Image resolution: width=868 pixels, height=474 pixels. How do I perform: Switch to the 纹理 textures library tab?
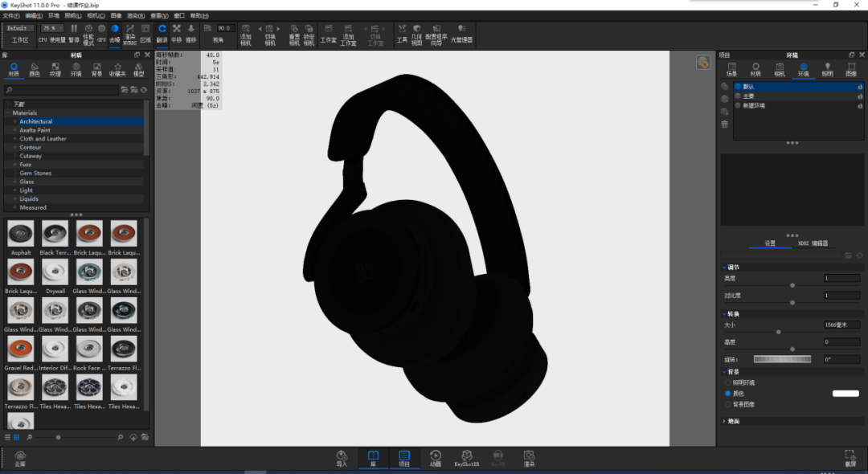point(55,70)
